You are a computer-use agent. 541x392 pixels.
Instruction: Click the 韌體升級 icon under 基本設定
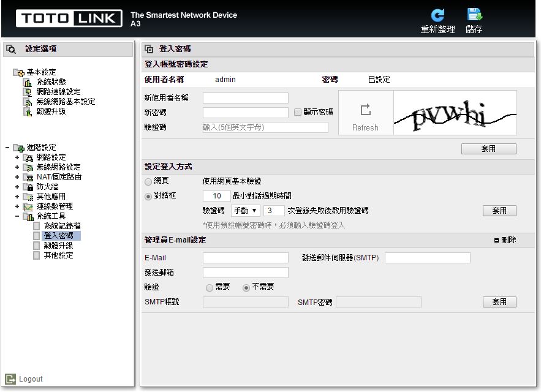click(x=28, y=112)
